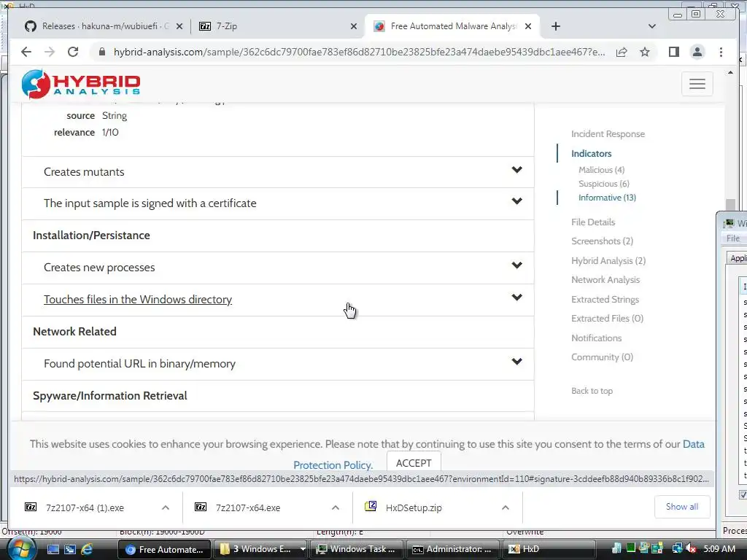Screen dimensions: 747x560
Task: Click the address bar URL
Action: (359, 52)
